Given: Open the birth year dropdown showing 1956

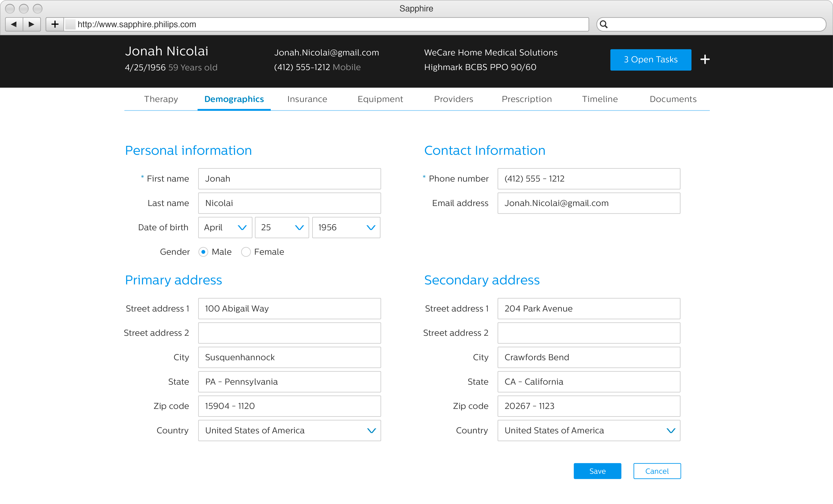Looking at the screenshot, I should pos(346,227).
